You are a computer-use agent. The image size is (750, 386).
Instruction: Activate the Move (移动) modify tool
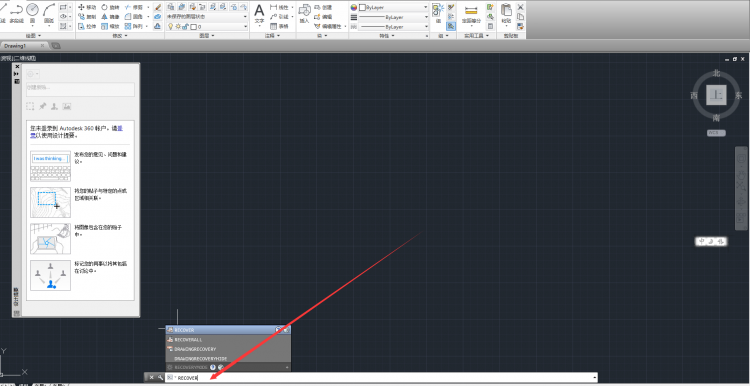[x=87, y=8]
